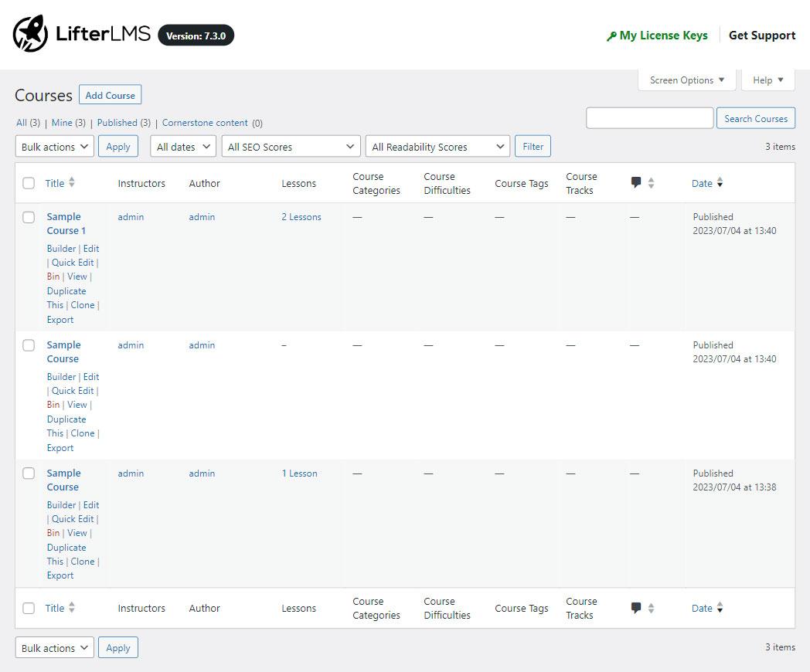Click the "Instructors" header column text
Image resolution: width=810 pixels, height=672 pixels.
click(141, 183)
